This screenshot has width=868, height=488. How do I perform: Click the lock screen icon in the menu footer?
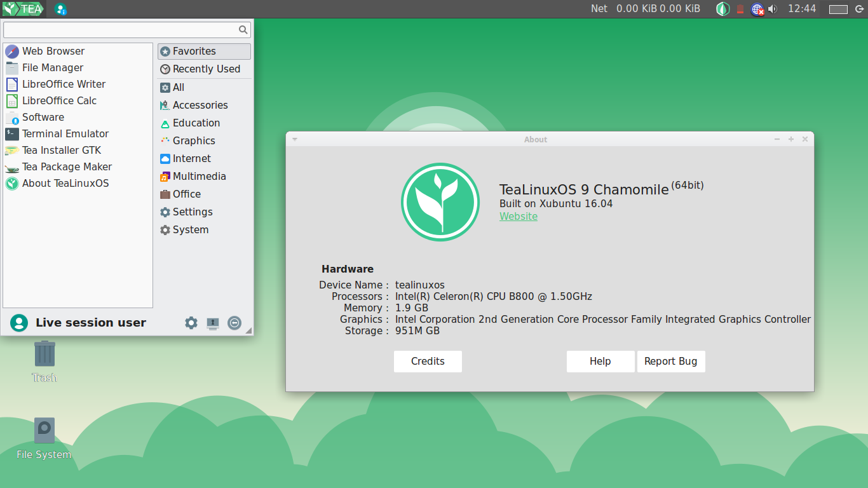click(213, 323)
